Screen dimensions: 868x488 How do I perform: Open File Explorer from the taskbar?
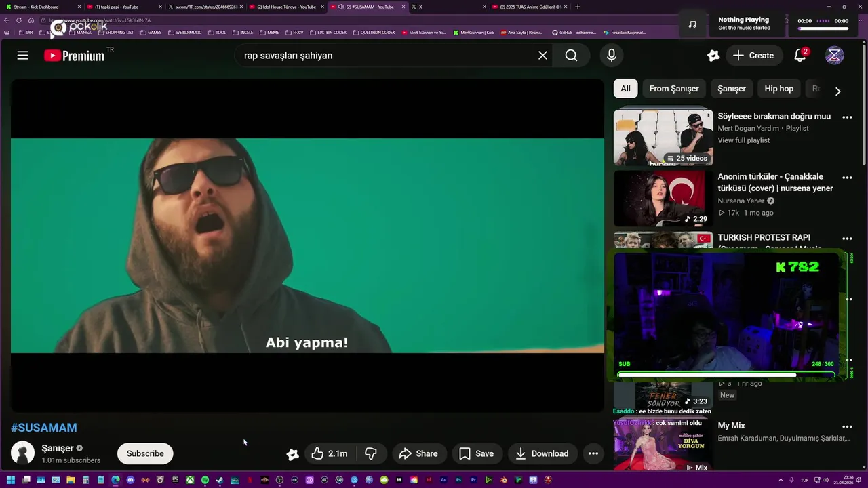coord(71,480)
